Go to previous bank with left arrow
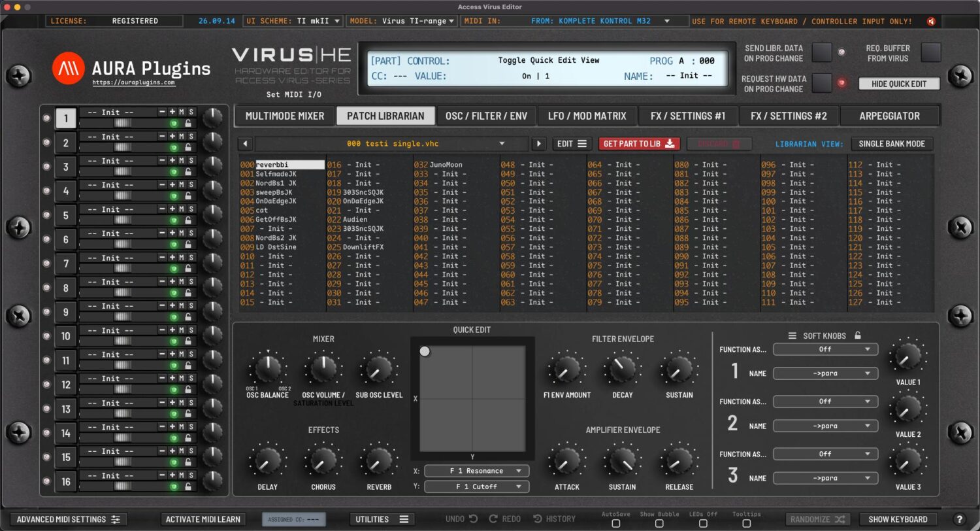 245,144
